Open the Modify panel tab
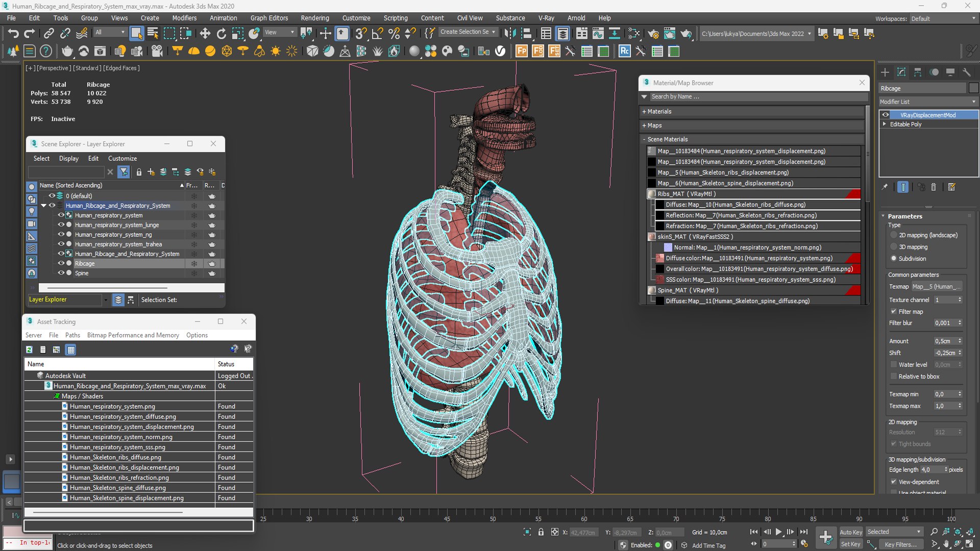 click(901, 72)
